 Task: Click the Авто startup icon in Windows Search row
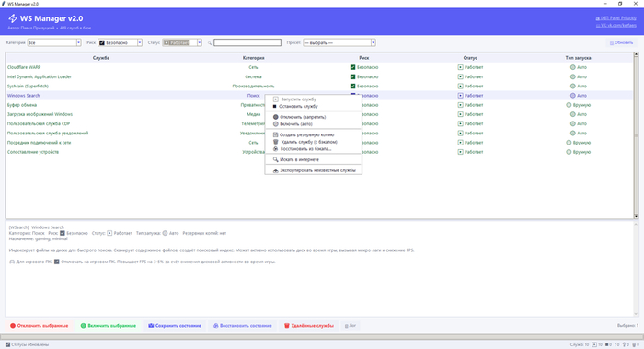click(x=572, y=96)
